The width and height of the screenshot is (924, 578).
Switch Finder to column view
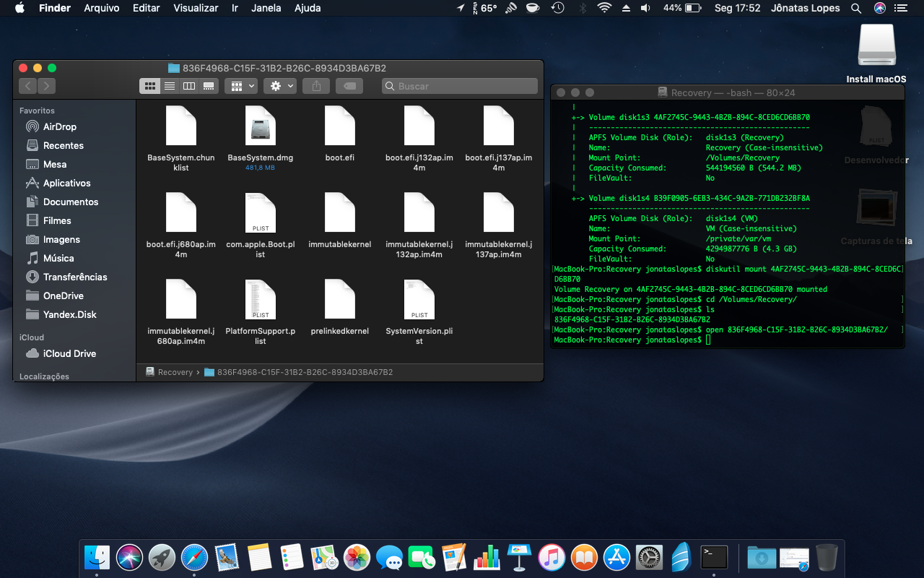(189, 86)
